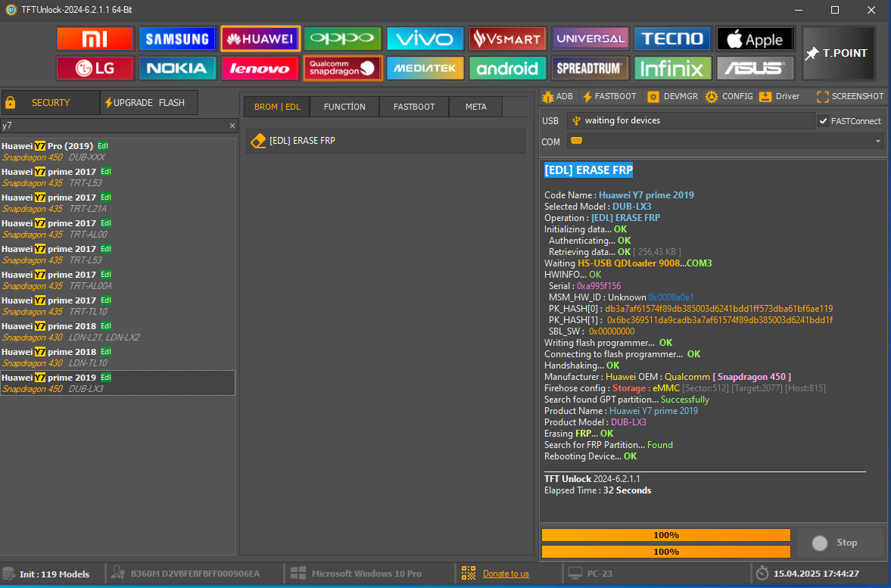This screenshot has height=588, width=891.
Task: Select the Universal brand tile
Action: 590,39
